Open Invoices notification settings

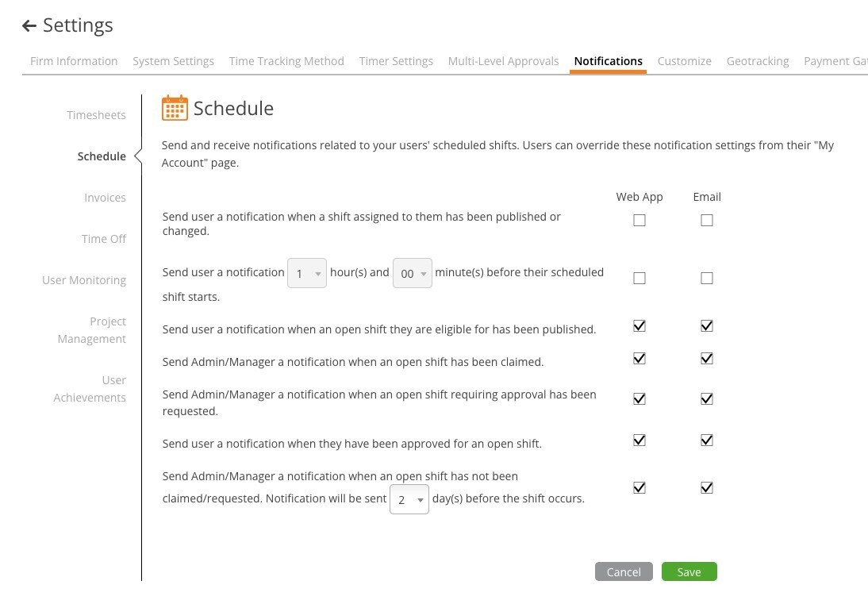coord(106,198)
